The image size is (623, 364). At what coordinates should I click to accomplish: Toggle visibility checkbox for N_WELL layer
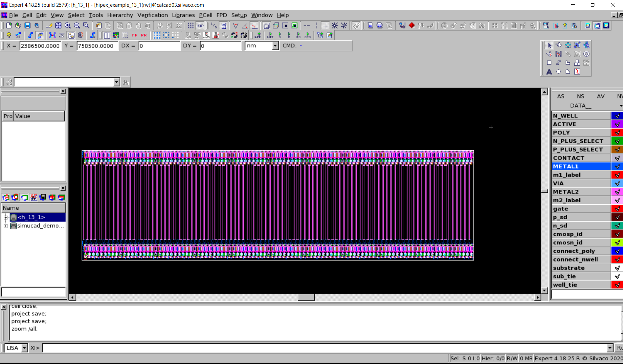click(617, 116)
